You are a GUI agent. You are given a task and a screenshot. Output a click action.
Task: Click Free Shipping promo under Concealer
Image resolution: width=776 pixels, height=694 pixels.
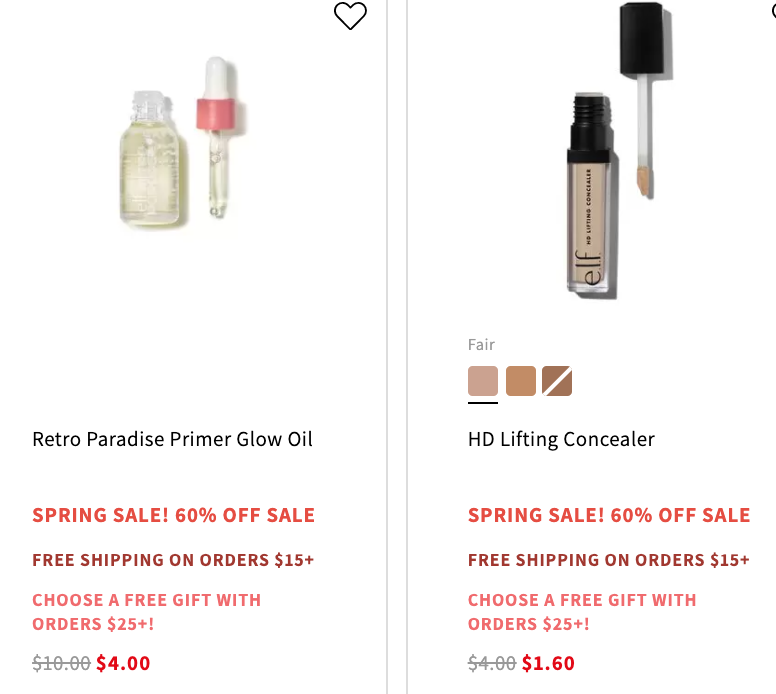[x=609, y=560]
